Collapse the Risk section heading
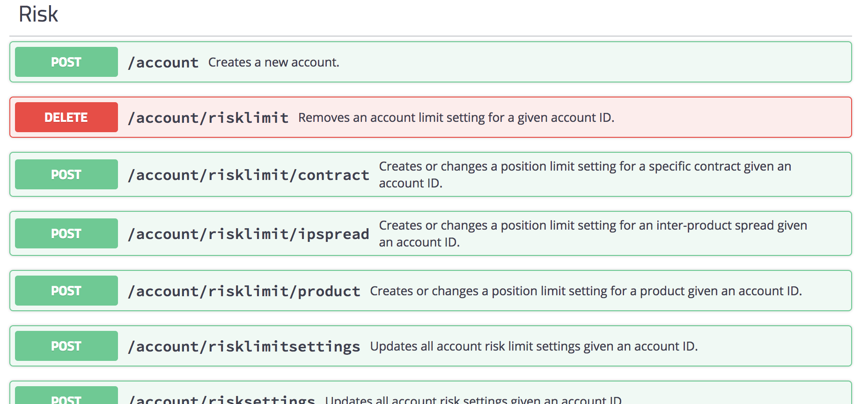The width and height of the screenshot is (868, 404). 38,14
